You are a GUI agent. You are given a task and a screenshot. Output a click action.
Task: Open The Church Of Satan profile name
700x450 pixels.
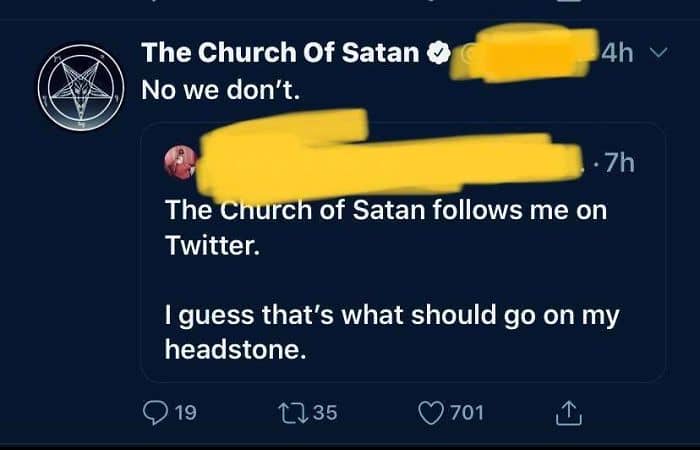[280, 52]
